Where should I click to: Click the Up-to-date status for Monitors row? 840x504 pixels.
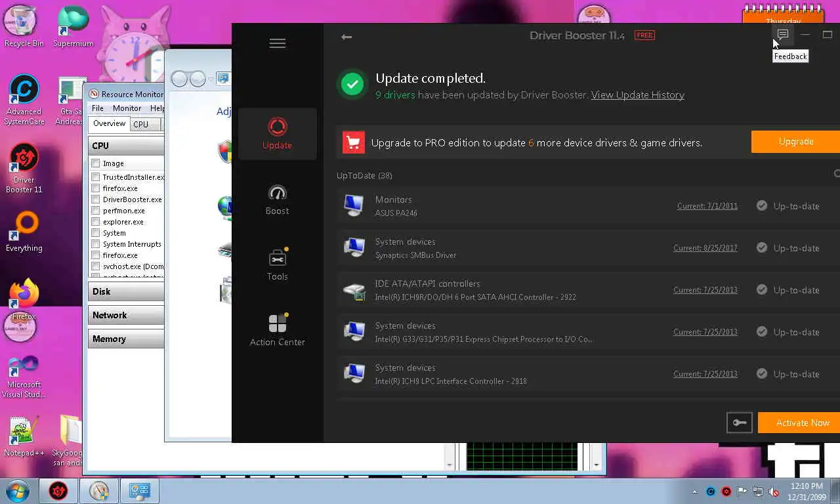click(x=787, y=206)
